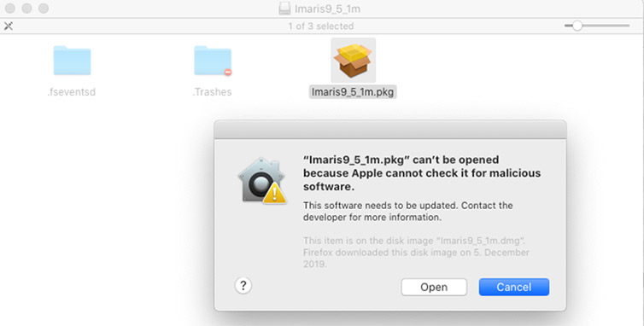Minimize the Imaris9_5_1m Finder window

26,9
